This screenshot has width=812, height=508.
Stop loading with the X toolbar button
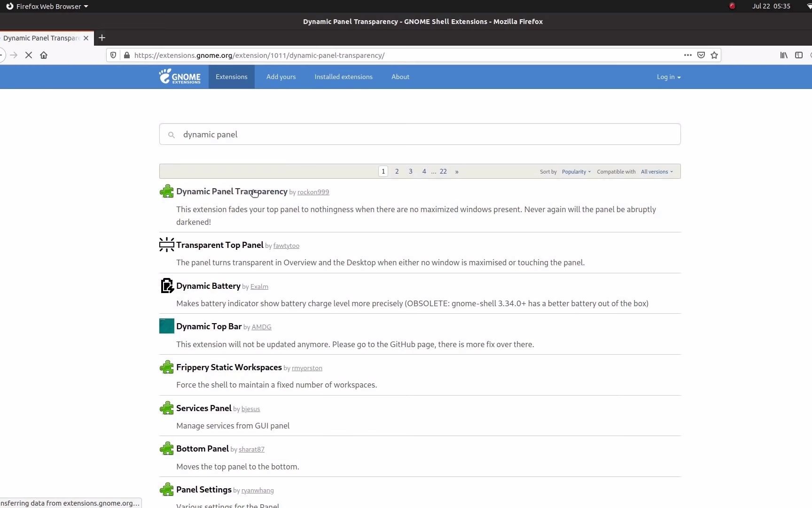tap(29, 55)
